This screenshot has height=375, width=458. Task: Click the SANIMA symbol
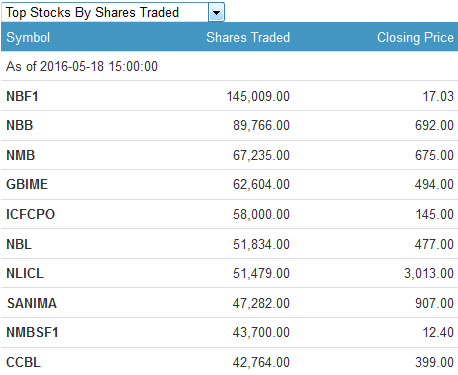click(x=32, y=303)
